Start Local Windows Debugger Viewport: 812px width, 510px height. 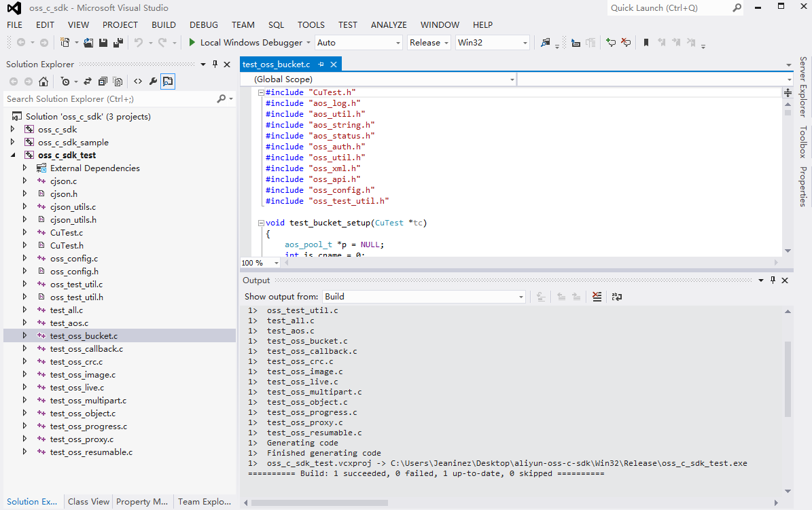tap(245, 43)
